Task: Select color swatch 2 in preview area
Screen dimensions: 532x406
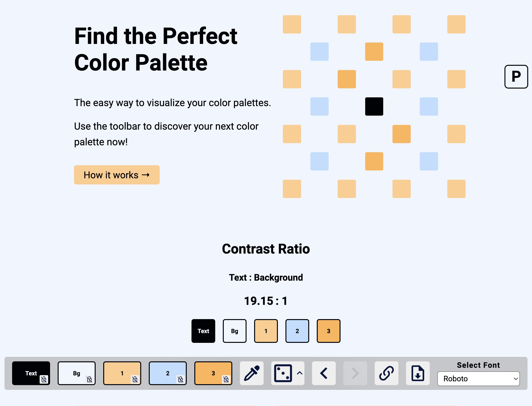Action: pos(297,331)
